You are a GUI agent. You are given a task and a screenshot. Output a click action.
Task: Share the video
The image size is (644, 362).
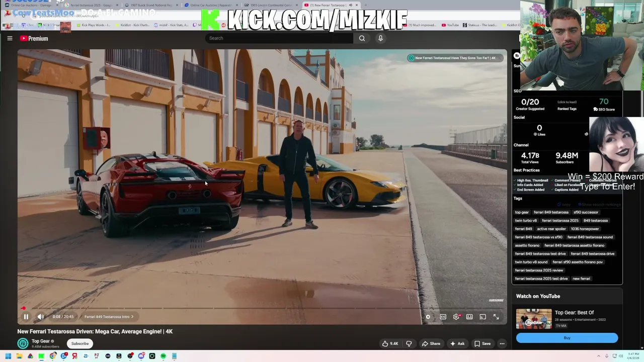(x=431, y=344)
